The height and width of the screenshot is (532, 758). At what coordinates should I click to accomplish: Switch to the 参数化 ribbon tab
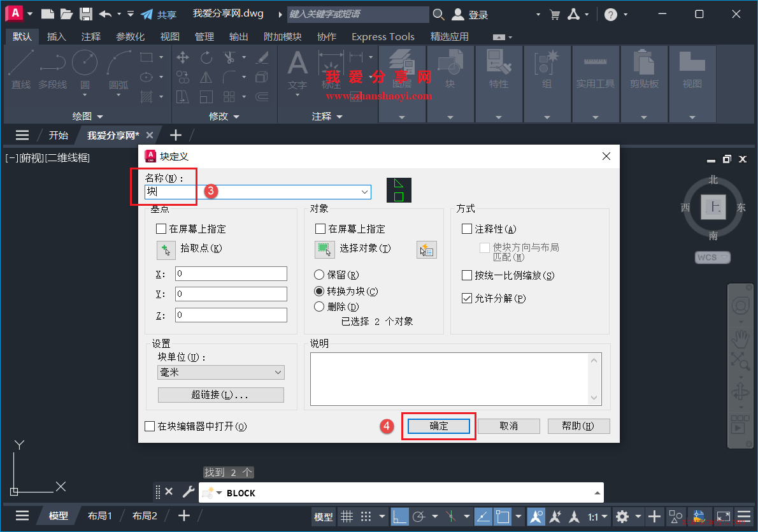coord(131,37)
